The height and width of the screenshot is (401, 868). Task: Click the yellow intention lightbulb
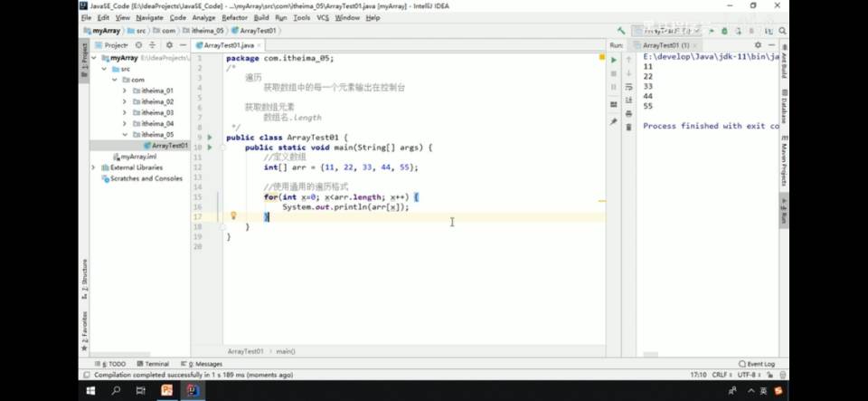(x=233, y=215)
